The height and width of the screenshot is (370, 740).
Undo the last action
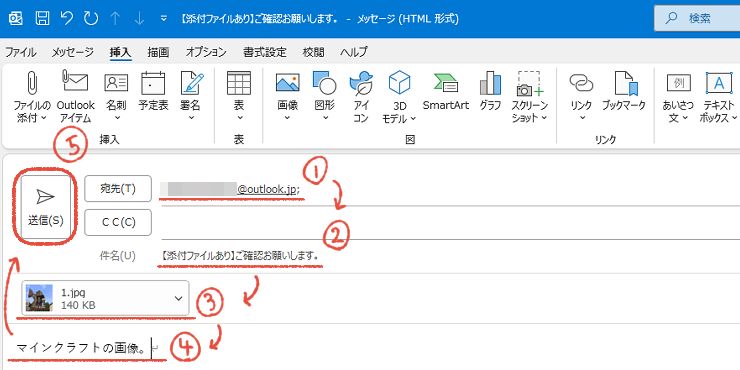(x=67, y=18)
